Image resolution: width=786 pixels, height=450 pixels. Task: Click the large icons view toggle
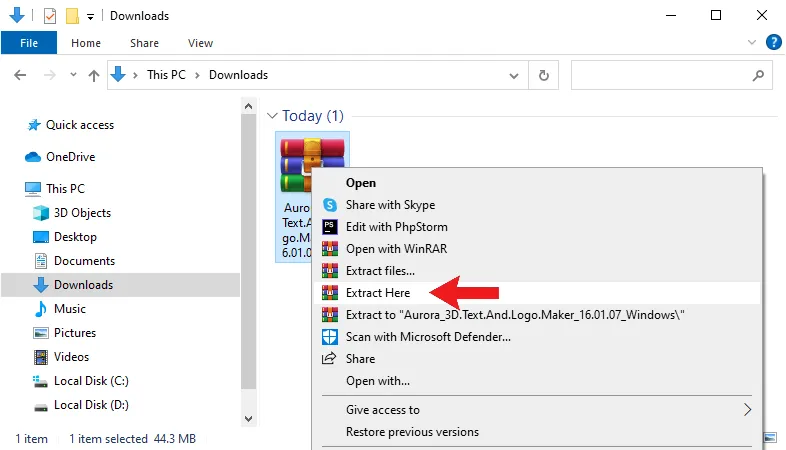770,437
